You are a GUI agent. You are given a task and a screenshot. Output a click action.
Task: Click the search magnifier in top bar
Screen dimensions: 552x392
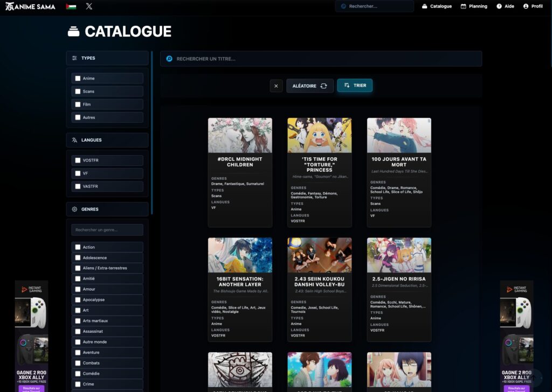tap(343, 6)
